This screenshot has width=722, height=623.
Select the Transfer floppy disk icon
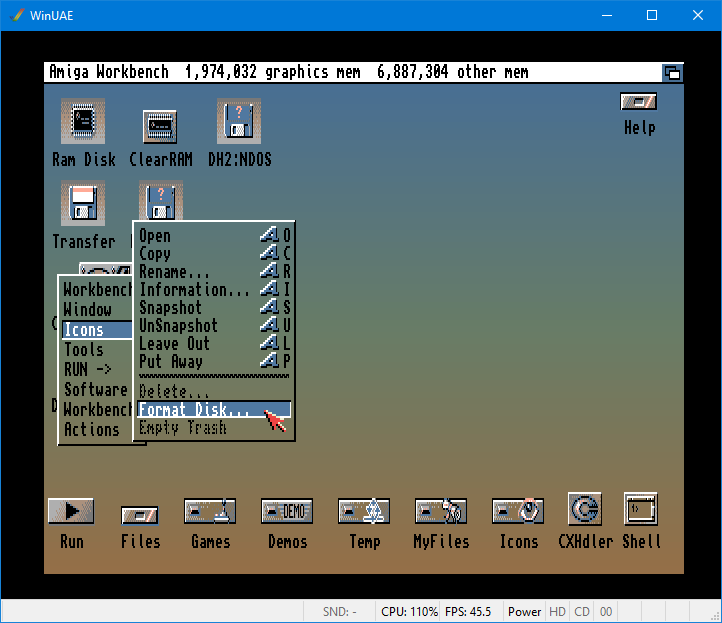(x=83, y=204)
